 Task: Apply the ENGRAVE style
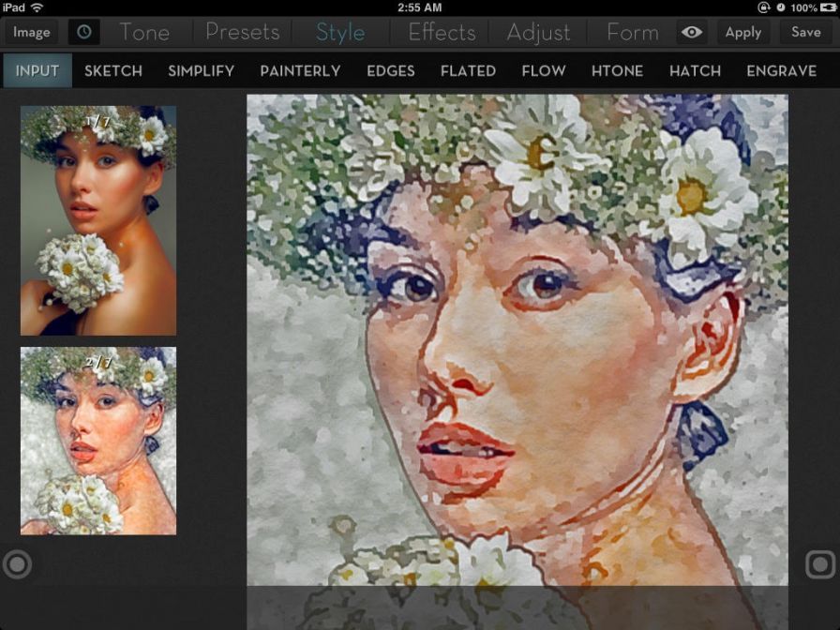[x=782, y=70]
